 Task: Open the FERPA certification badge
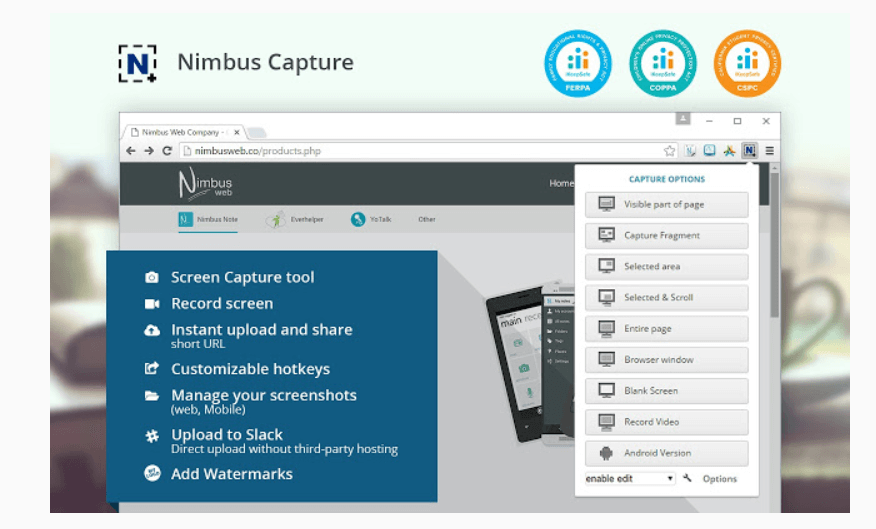click(578, 63)
